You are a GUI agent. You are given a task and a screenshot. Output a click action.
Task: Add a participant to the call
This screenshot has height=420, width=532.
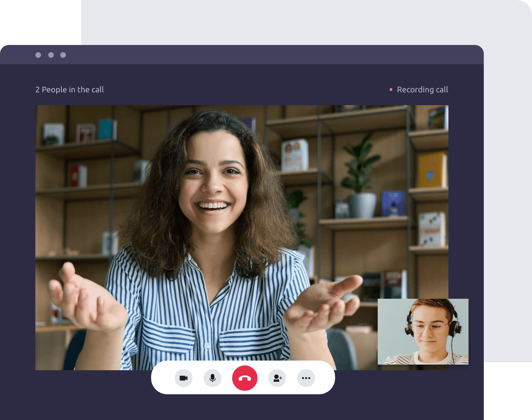click(277, 378)
